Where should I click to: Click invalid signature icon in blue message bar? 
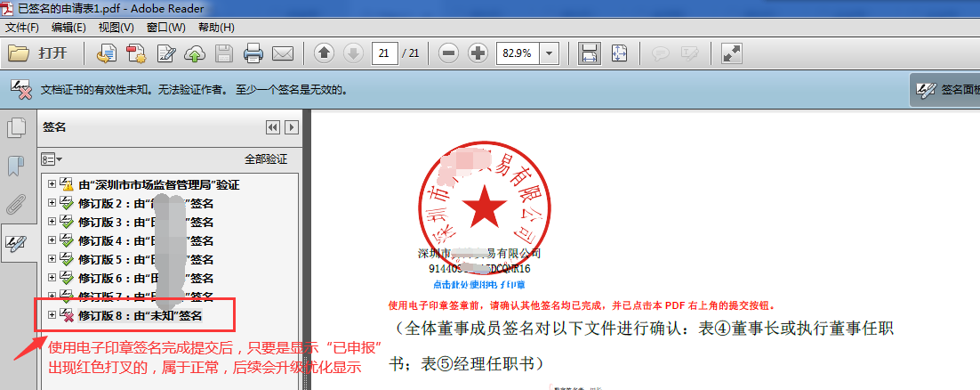[20, 89]
